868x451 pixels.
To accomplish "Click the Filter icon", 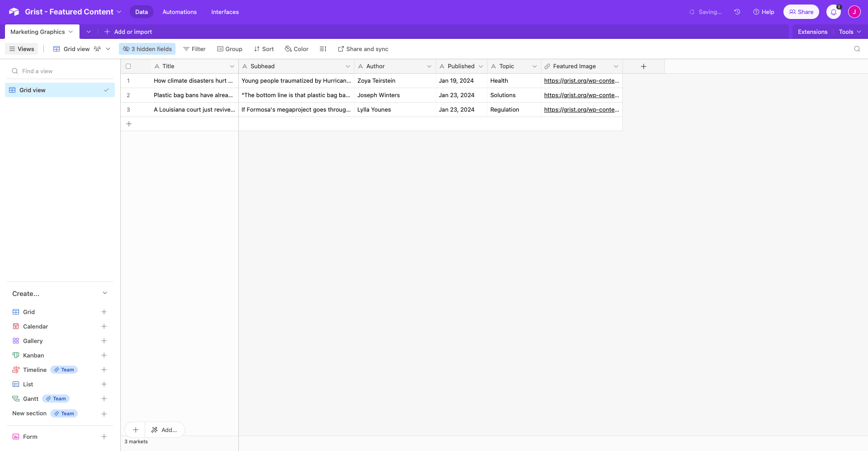I will click(x=186, y=49).
